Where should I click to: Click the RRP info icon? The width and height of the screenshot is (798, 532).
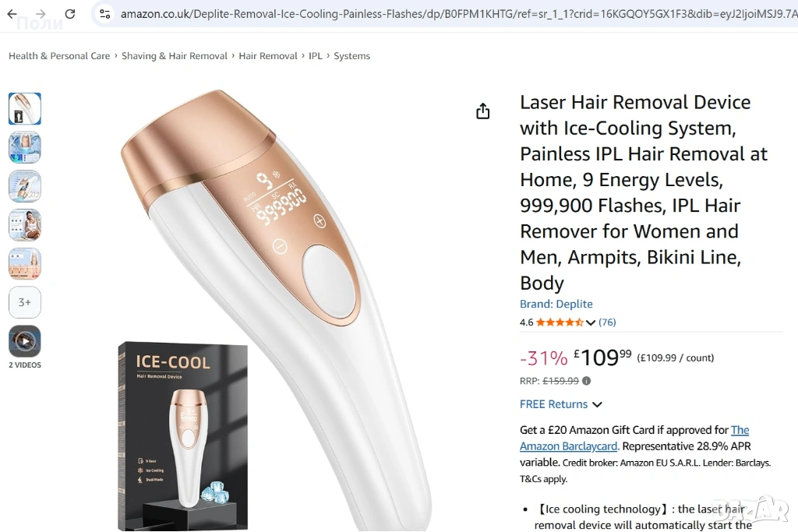coord(586,381)
